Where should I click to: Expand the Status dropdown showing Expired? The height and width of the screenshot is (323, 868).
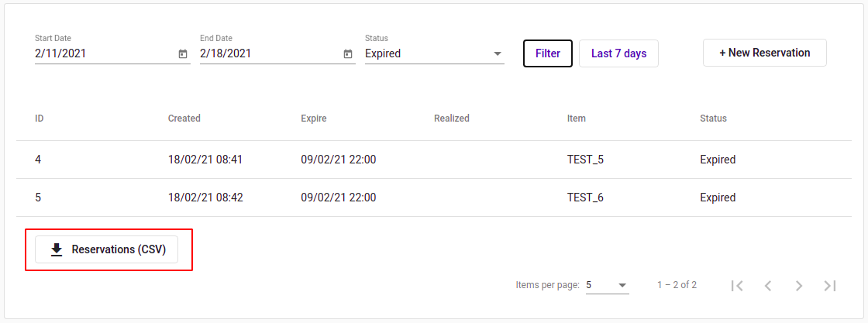tap(435, 53)
